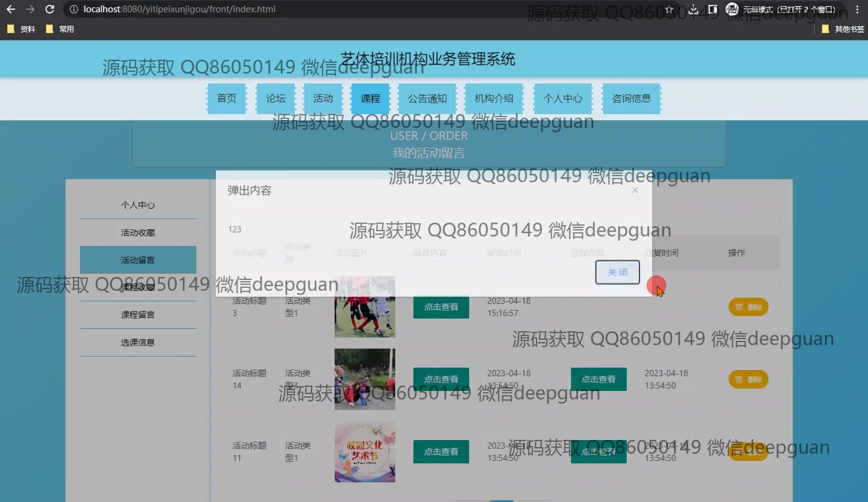
Task: Toggle the browser side panel icon
Action: tap(712, 10)
